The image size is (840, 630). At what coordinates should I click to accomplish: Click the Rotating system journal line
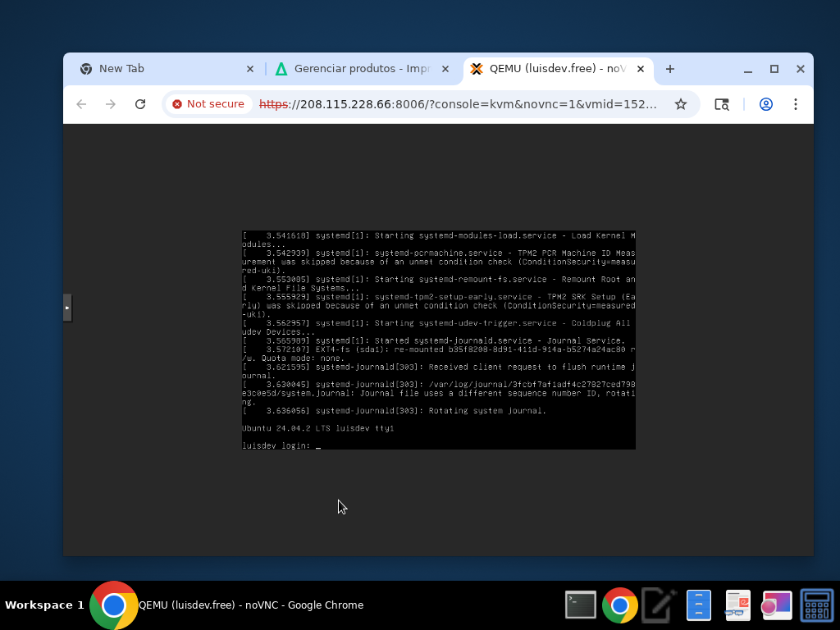click(395, 411)
